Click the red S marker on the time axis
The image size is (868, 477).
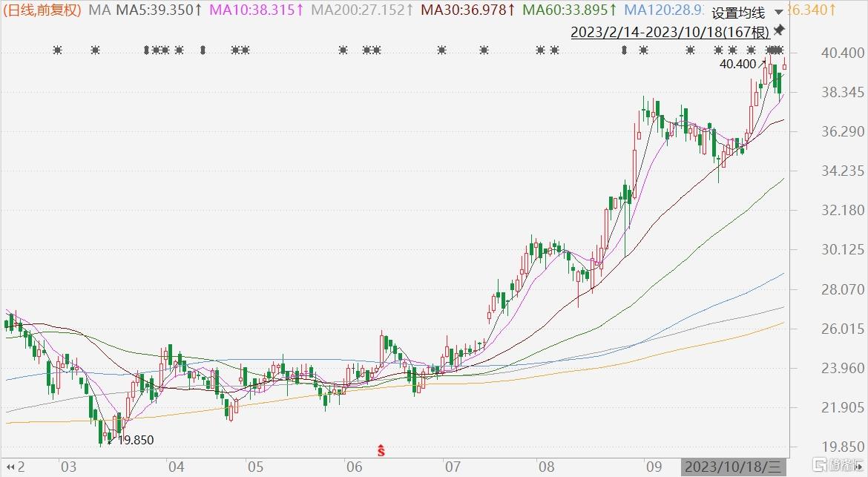(x=381, y=450)
